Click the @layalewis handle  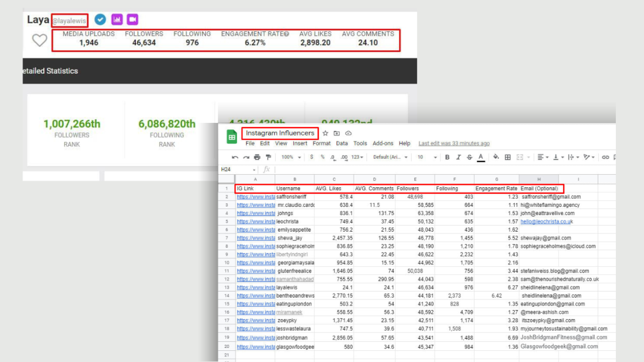click(69, 21)
